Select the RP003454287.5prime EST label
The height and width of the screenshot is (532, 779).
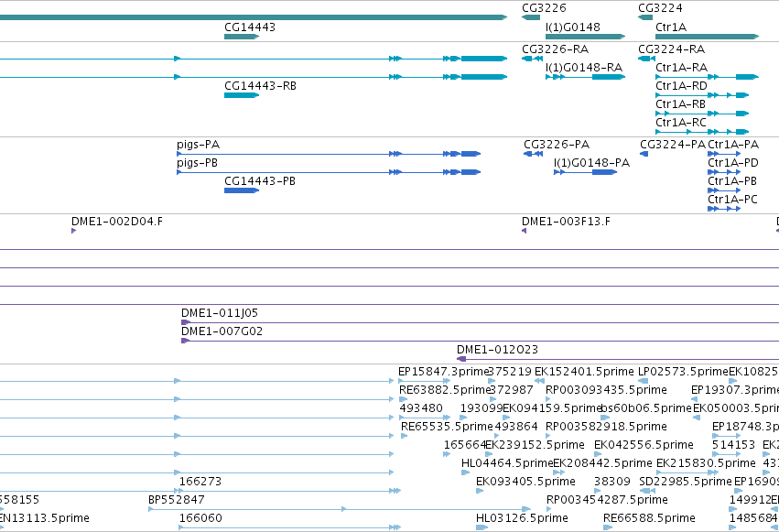tap(607, 500)
